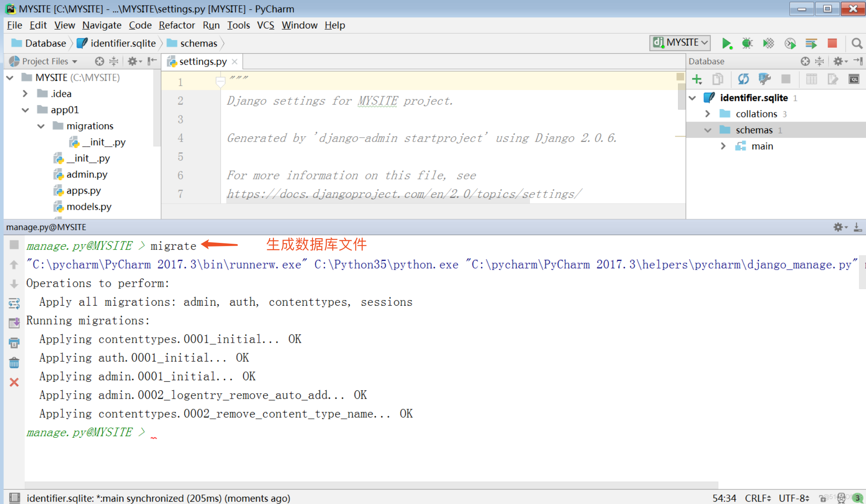Open the VCS menu

(x=265, y=25)
